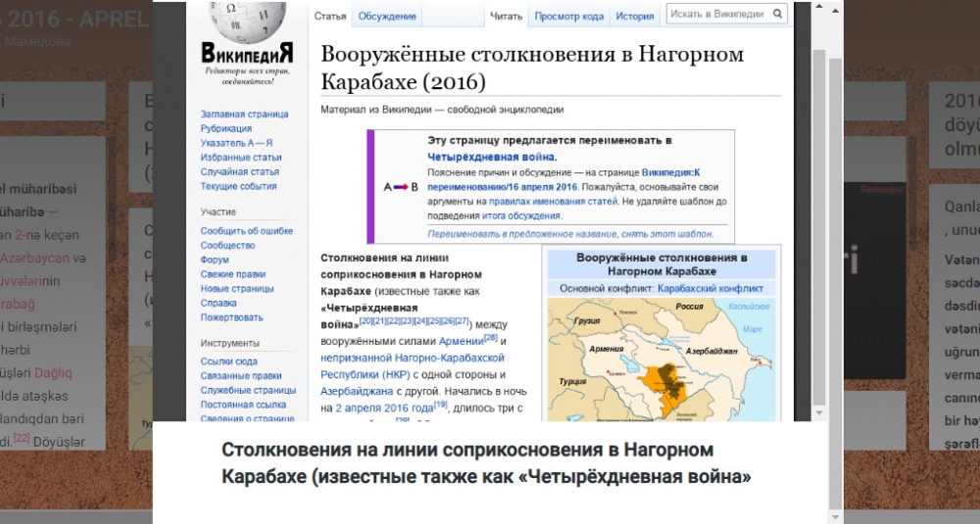Click the magnifier icon in Wikipedia search box
This screenshot has height=524, width=980.
pyautogui.click(x=777, y=14)
